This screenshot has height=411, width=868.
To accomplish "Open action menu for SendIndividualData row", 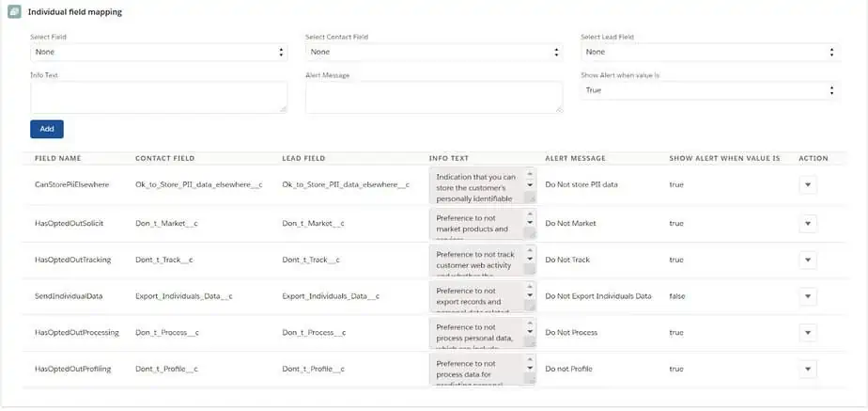I will [808, 296].
